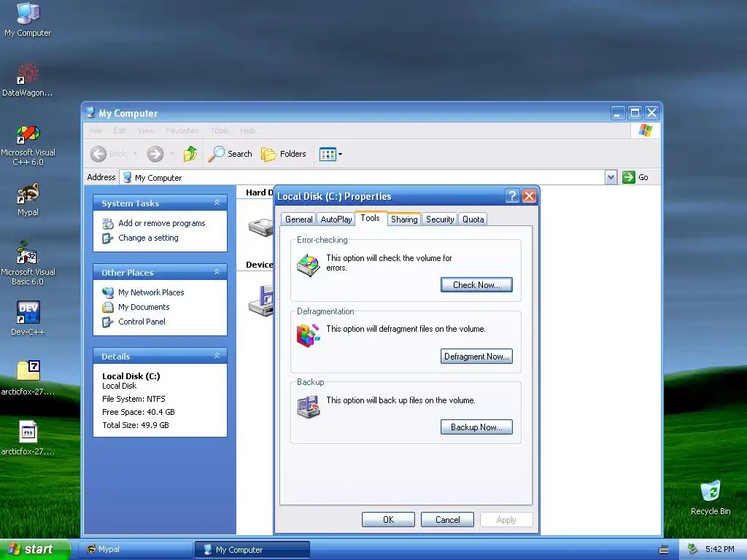Switch to the AutoPlay tab
747x560 pixels.
pos(336,219)
